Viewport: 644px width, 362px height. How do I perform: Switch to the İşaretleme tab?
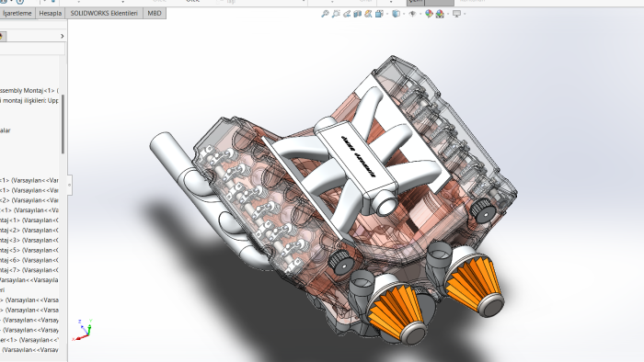[17, 13]
